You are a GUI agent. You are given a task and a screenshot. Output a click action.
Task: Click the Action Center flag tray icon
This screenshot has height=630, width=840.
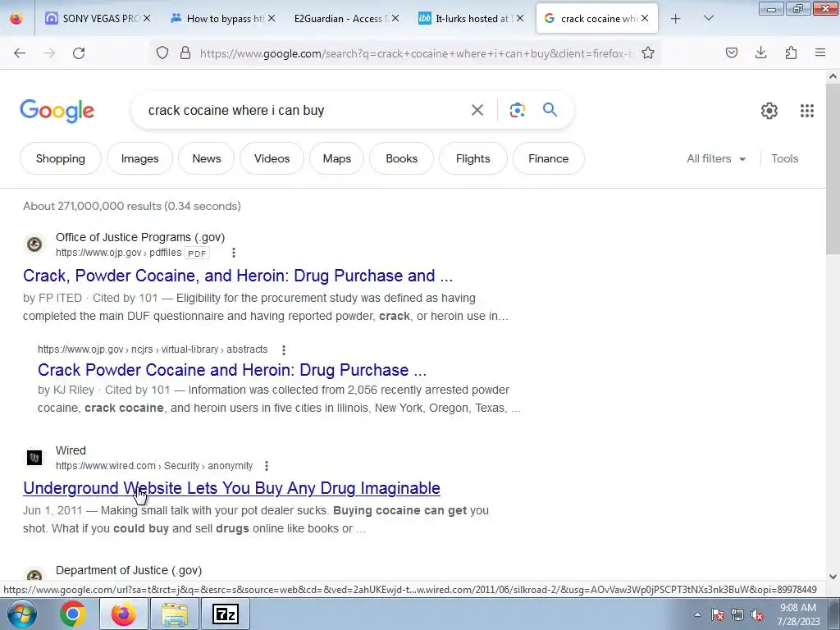tap(718, 614)
